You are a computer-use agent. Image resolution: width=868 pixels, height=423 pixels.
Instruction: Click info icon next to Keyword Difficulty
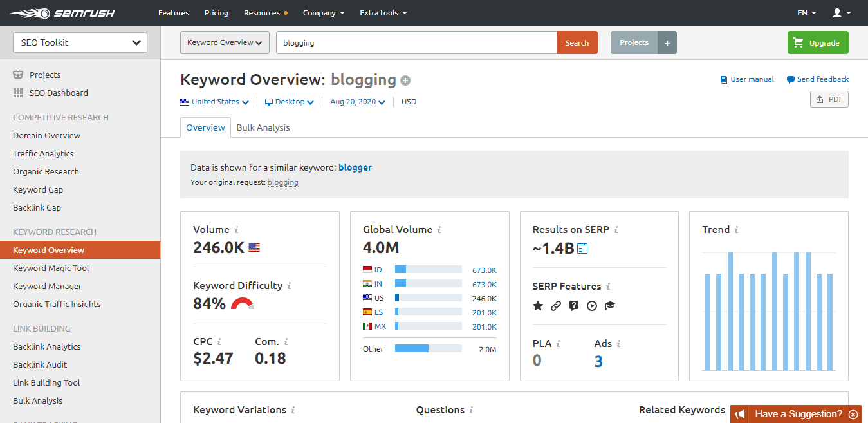pos(289,286)
